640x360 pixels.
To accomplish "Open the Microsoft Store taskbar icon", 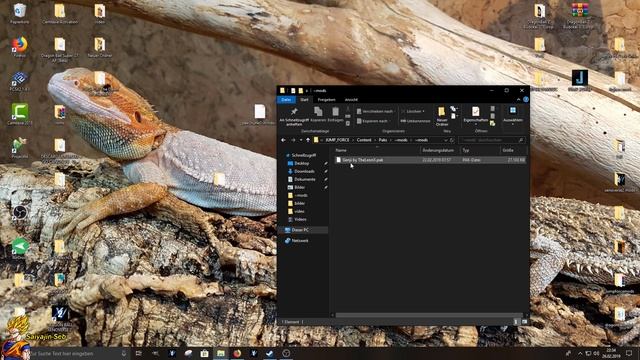I will [x=204, y=353].
